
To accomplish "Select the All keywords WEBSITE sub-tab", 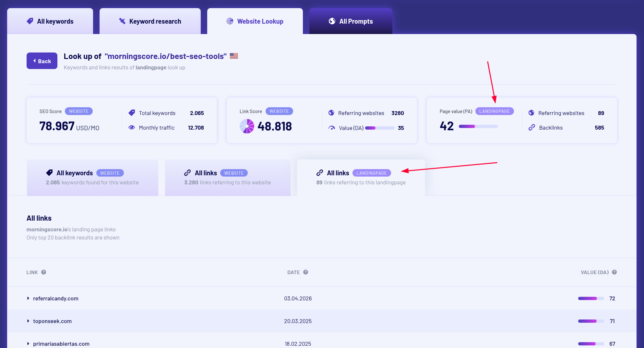I will [92, 178].
